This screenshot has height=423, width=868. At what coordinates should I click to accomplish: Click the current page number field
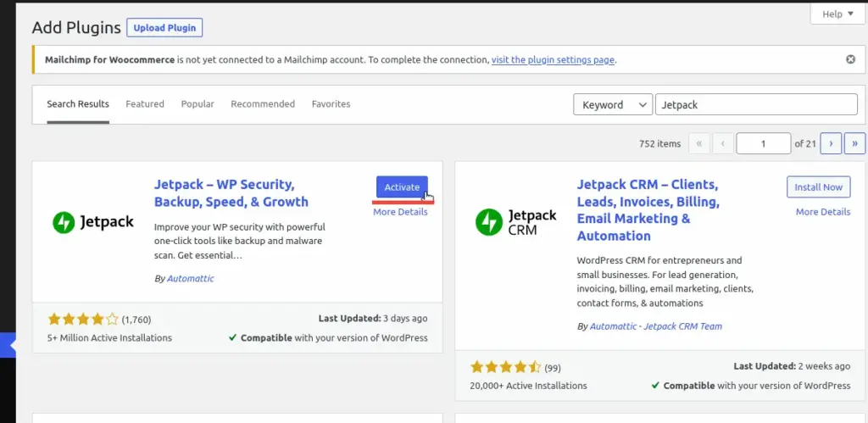tap(764, 143)
